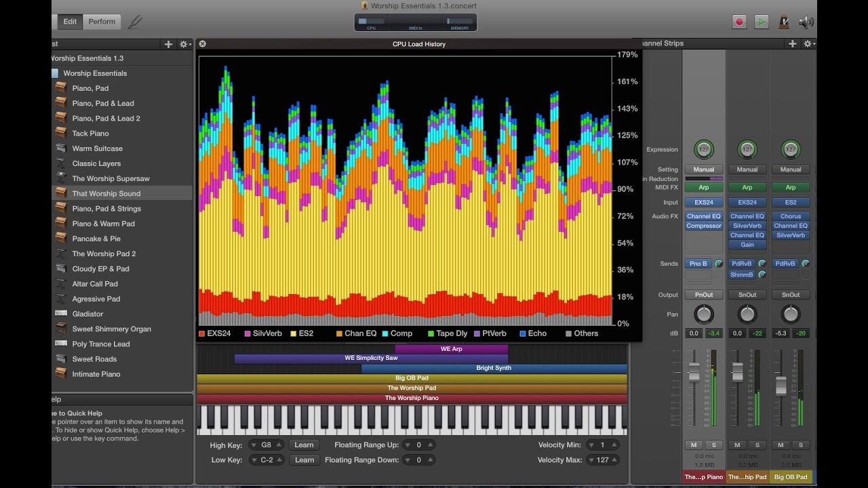Click the Classic Layers synth icon
The width and height of the screenshot is (868, 488).
pyautogui.click(x=61, y=163)
